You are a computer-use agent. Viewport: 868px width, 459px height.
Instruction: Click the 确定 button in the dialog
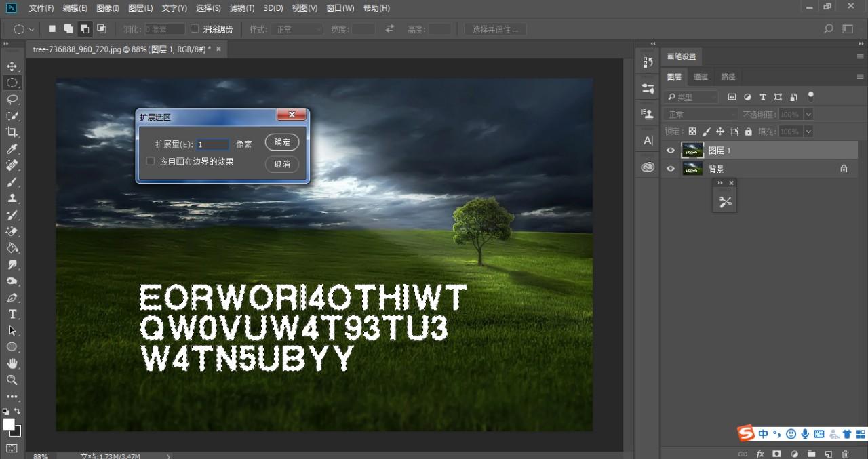pyautogui.click(x=282, y=142)
